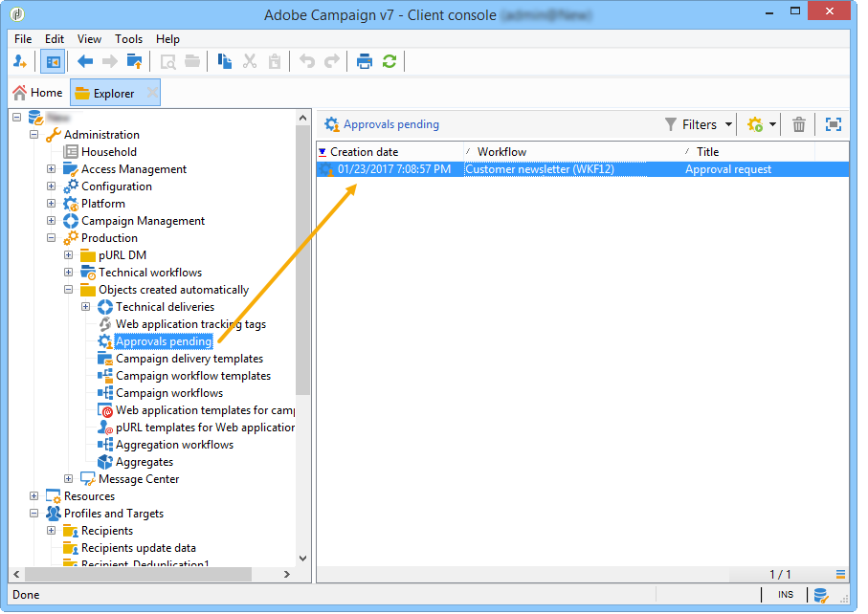Viewport: 868px width, 614px height.
Task: Click the trash delete icon
Action: click(x=798, y=124)
